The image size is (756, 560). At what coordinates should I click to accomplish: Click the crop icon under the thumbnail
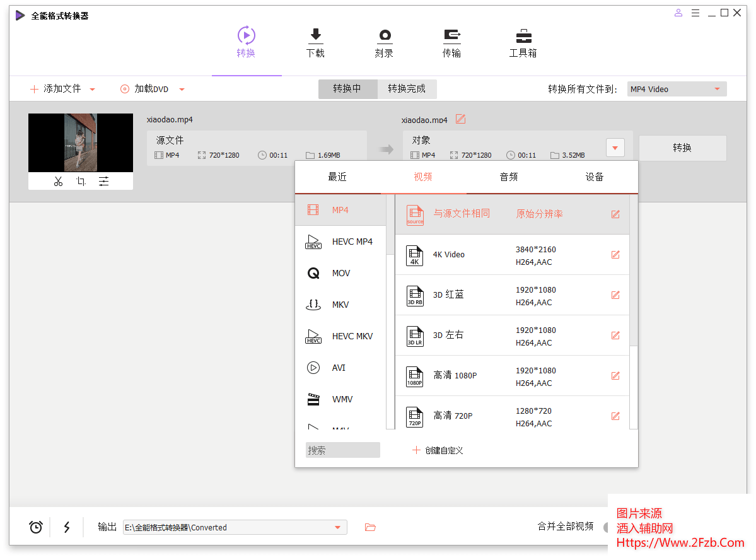[x=81, y=182]
